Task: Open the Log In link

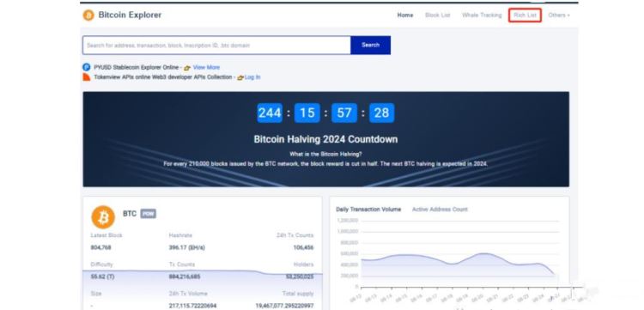Action: 252,77
